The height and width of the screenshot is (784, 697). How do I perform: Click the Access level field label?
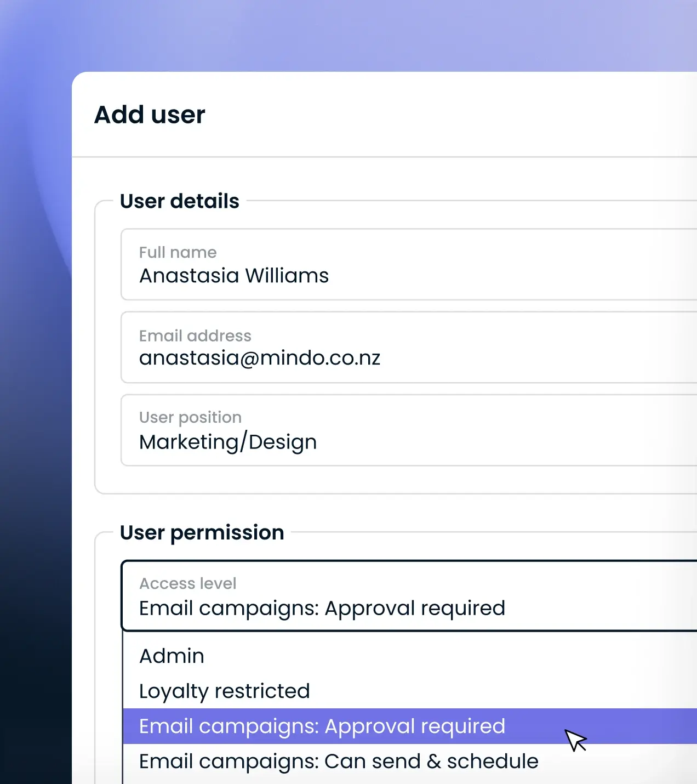click(187, 583)
